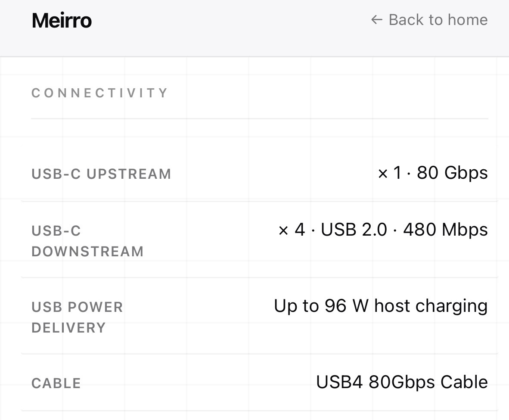The image size is (509, 420).
Task: Click the back arrow icon
Action: (376, 20)
